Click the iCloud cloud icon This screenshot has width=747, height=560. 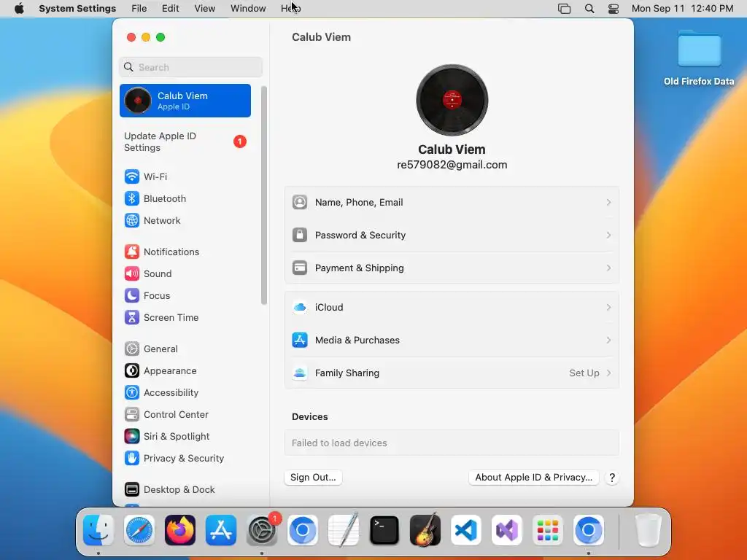click(x=300, y=308)
